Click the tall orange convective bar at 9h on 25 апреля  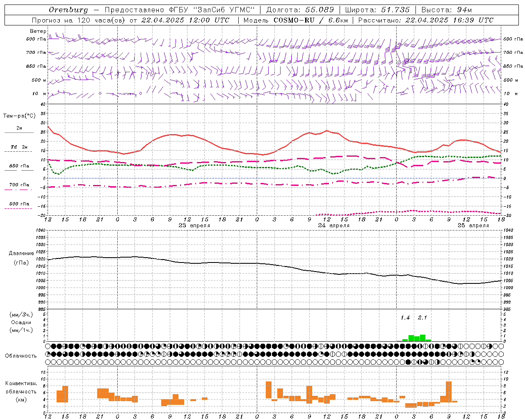(449, 392)
